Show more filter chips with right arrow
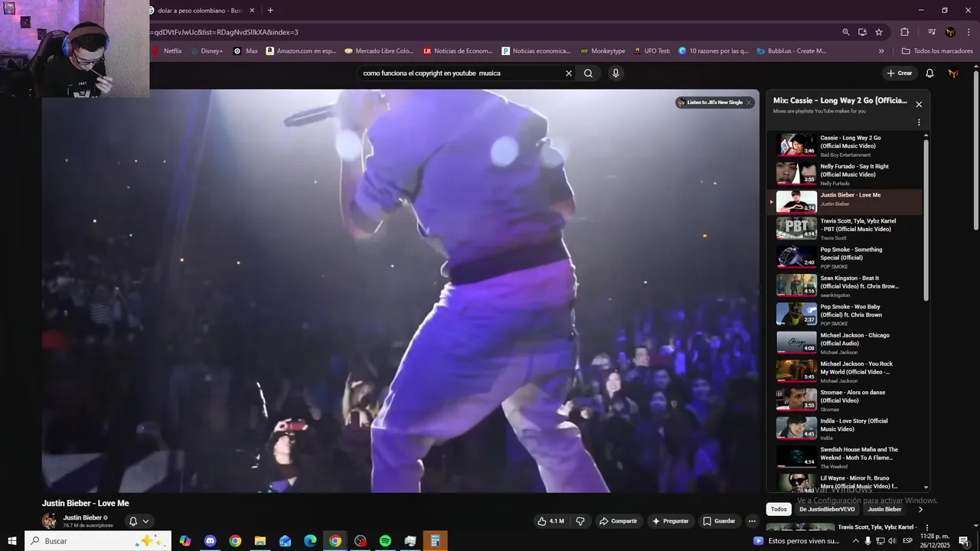Viewport: 980px width, 551px height. (920, 510)
